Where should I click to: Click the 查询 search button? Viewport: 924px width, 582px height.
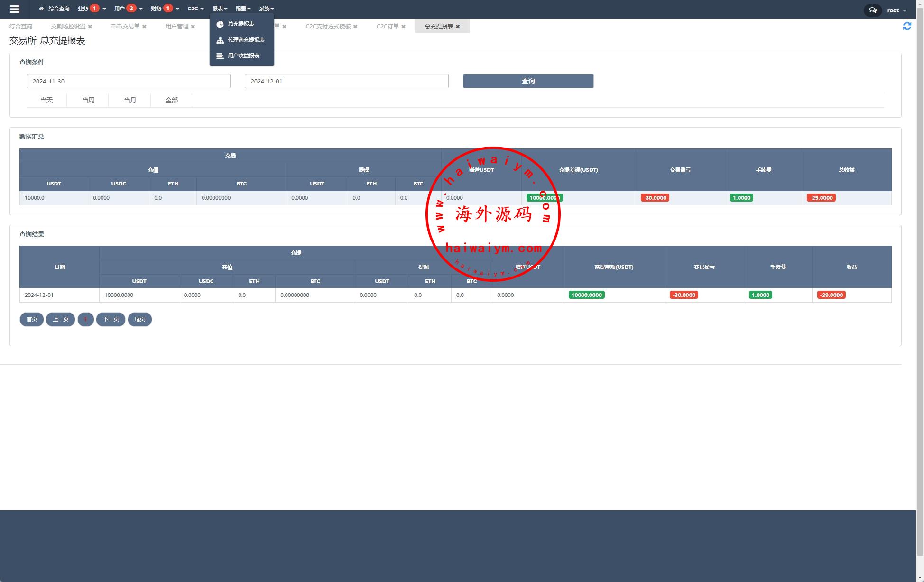point(528,81)
